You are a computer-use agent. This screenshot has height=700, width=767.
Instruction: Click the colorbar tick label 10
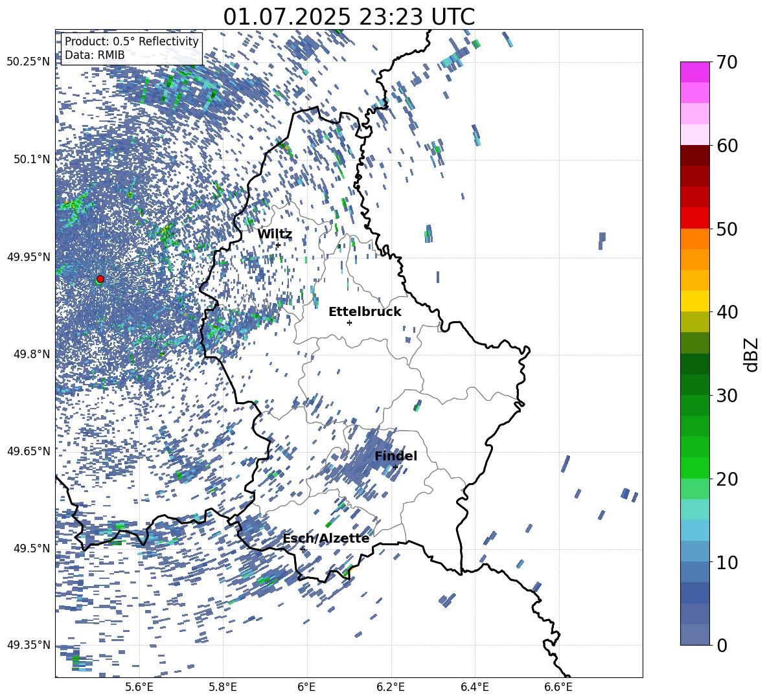point(727,562)
